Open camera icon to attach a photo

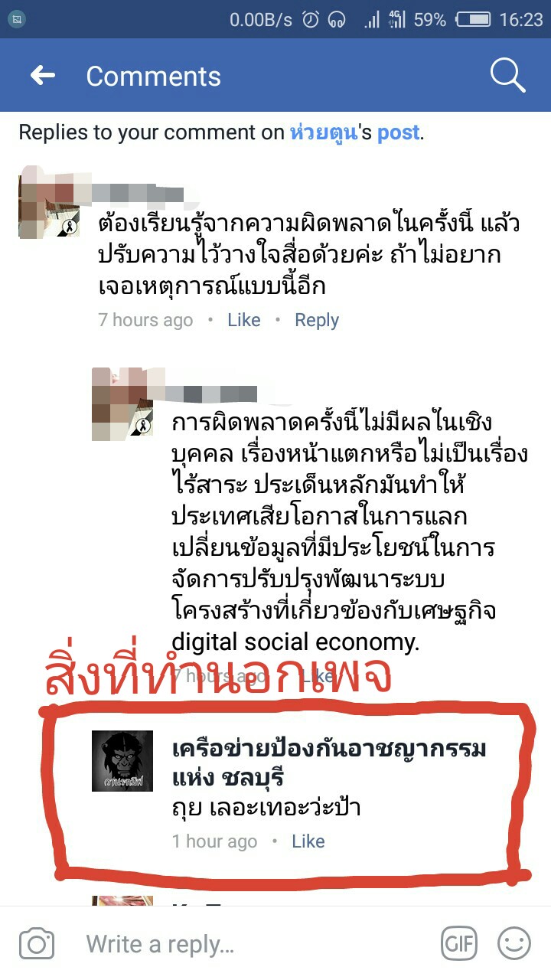37,943
